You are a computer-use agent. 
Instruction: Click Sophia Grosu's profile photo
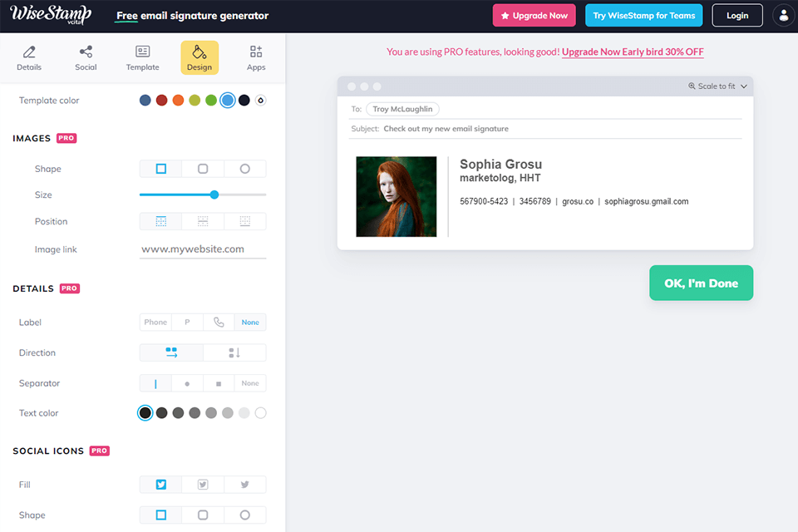[397, 196]
